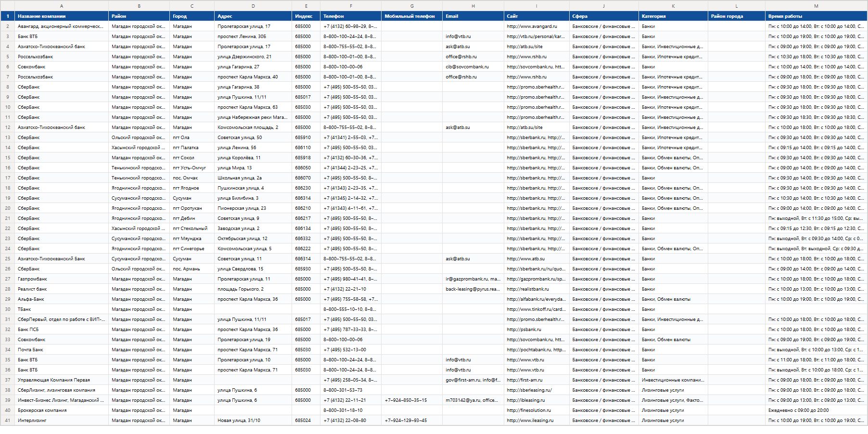Select the postal index '685024' cell
The width and height of the screenshot is (868, 434).
306,420
